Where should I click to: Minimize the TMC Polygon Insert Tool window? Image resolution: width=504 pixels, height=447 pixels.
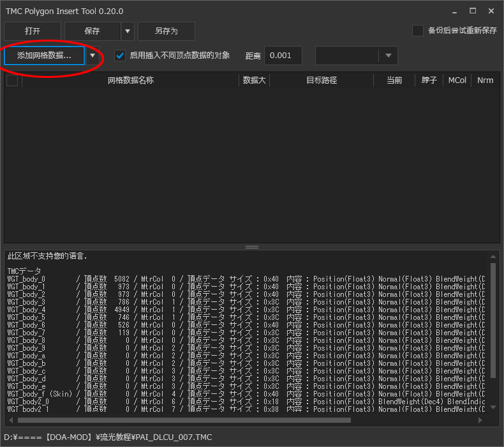454,11
